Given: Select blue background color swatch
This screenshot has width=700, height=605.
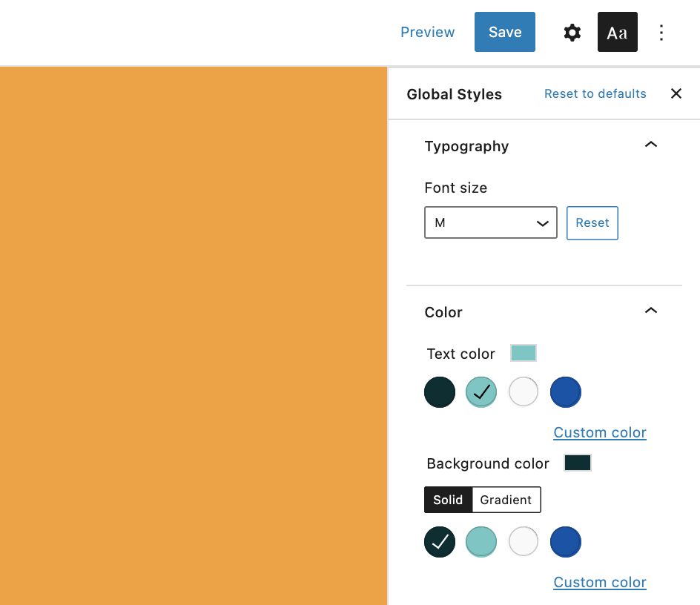Looking at the screenshot, I should coord(566,542).
